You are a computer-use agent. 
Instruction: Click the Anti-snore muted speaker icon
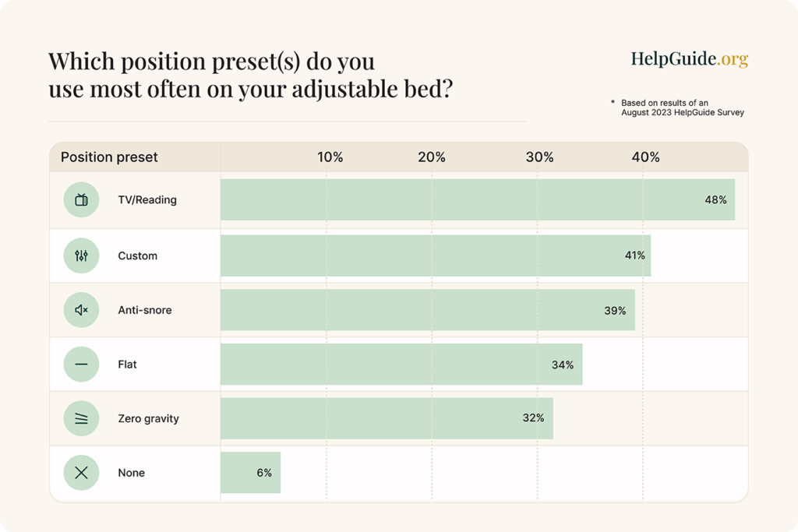(x=81, y=310)
